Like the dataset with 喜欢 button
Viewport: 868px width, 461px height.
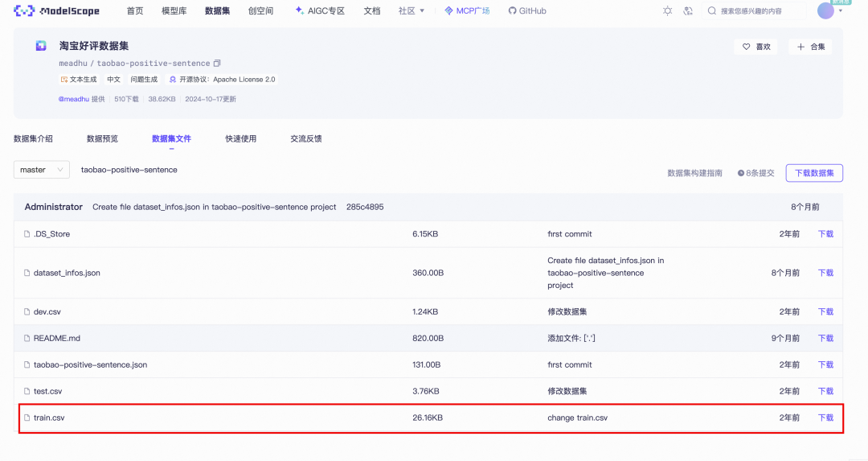[x=756, y=47]
